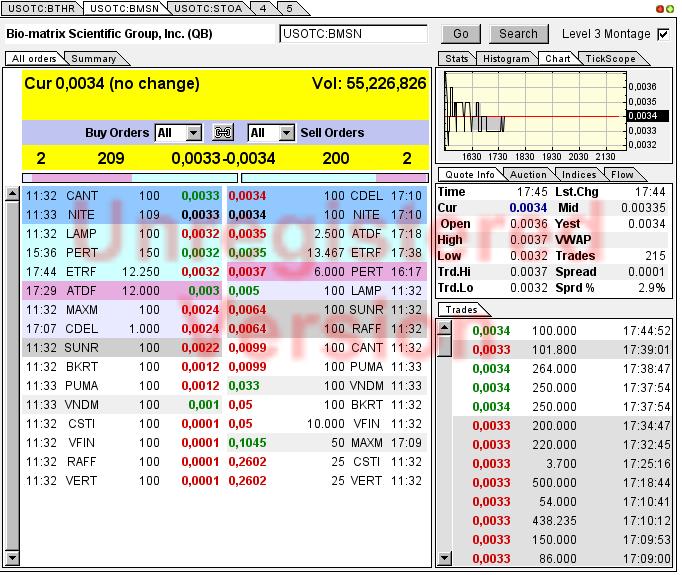Viewport: 682px width, 575px height.
Task: Click the intraday price chart
Action: click(535, 111)
